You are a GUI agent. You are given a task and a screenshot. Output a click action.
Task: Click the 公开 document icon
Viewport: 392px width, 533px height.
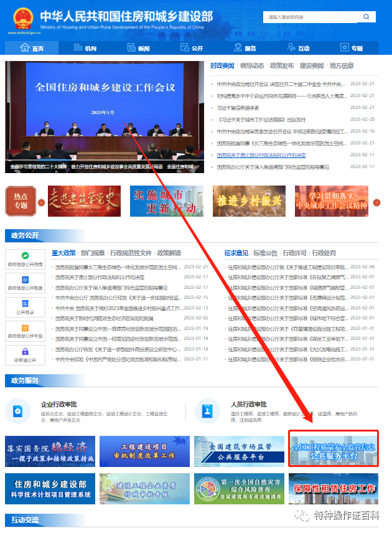click(185, 47)
